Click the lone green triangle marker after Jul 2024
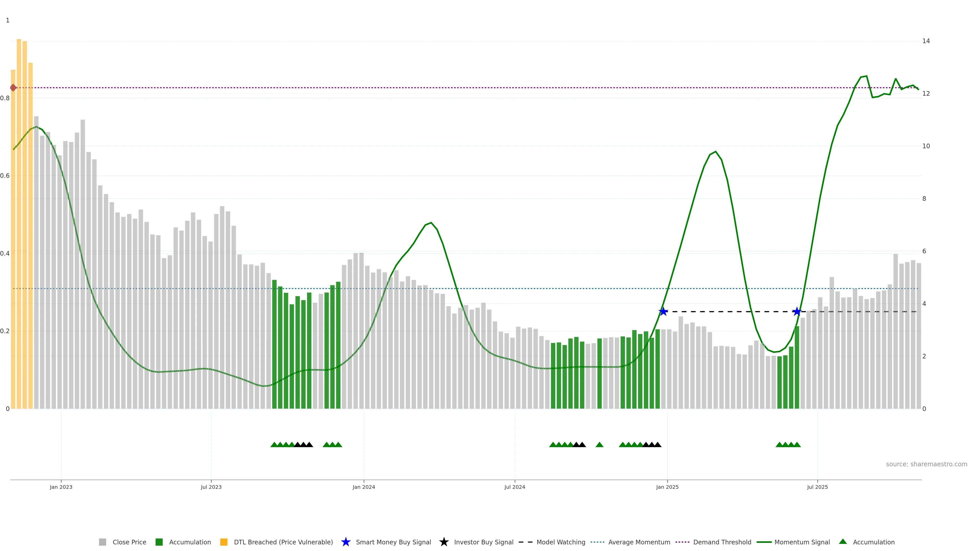 (x=599, y=445)
